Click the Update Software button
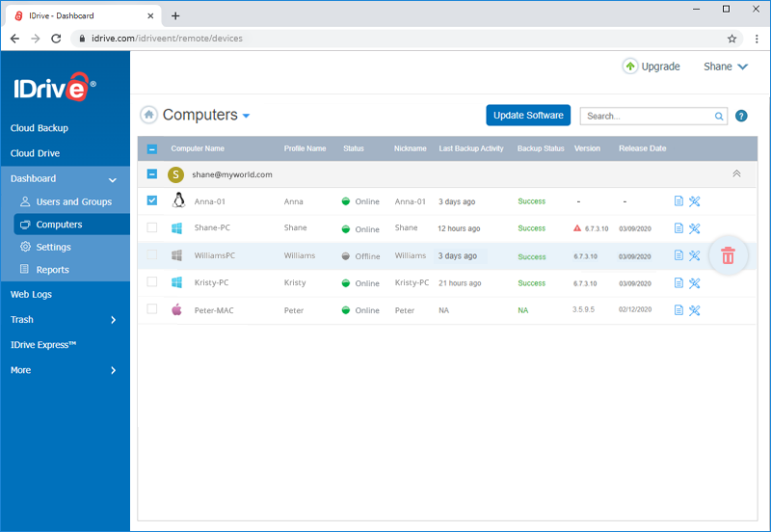 (x=528, y=115)
